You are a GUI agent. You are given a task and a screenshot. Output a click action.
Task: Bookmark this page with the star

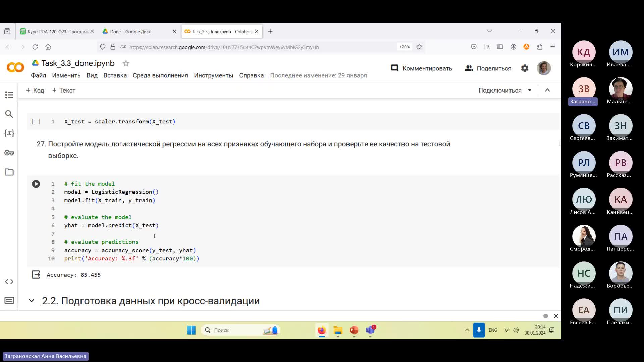tap(419, 47)
